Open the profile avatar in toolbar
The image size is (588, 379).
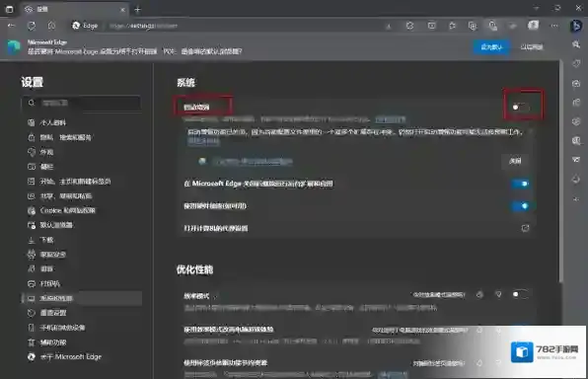(534, 25)
